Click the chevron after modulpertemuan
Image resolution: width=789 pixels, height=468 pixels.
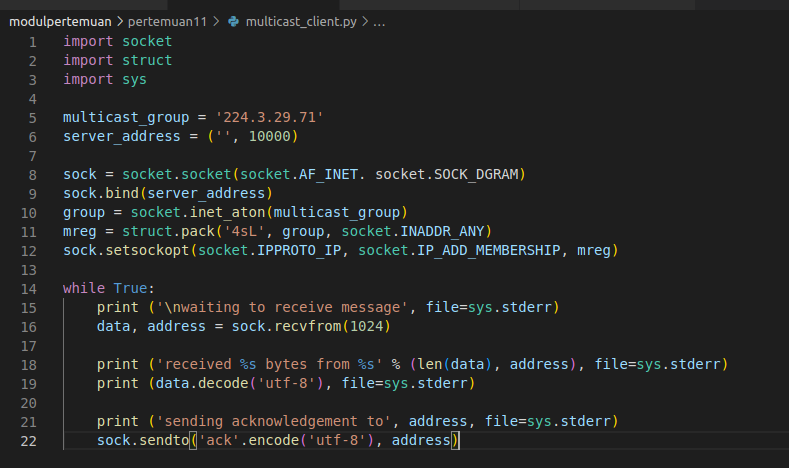point(120,22)
